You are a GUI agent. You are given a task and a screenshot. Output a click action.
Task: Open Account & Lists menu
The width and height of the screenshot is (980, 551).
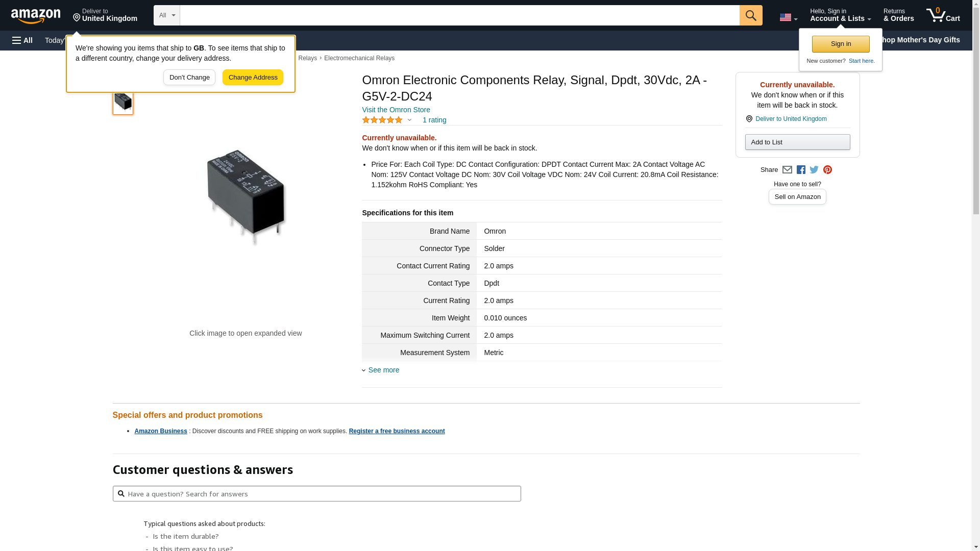tap(840, 15)
